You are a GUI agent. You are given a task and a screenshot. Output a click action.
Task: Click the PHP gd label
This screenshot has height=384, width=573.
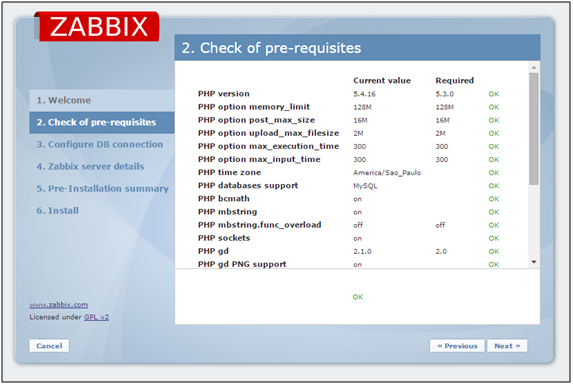click(x=213, y=251)
